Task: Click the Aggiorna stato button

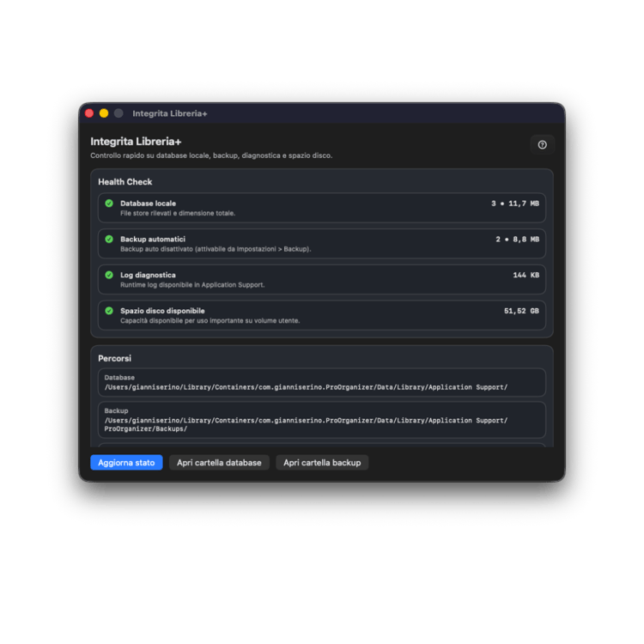Action: click(x=126, y=463)
